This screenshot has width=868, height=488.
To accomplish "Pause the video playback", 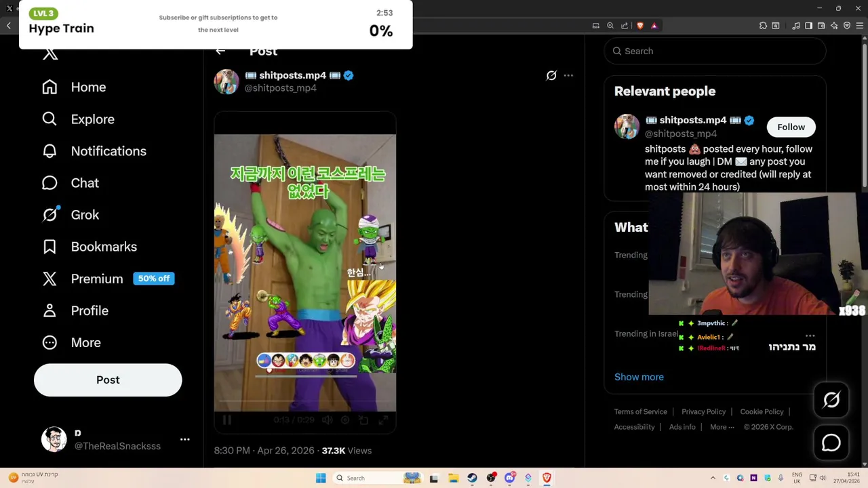I will pos(227,420).
